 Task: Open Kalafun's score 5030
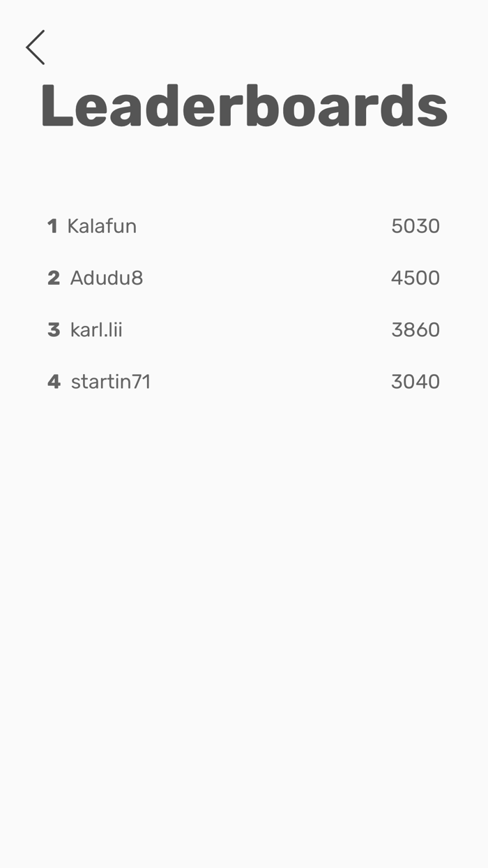coord(416,225)
